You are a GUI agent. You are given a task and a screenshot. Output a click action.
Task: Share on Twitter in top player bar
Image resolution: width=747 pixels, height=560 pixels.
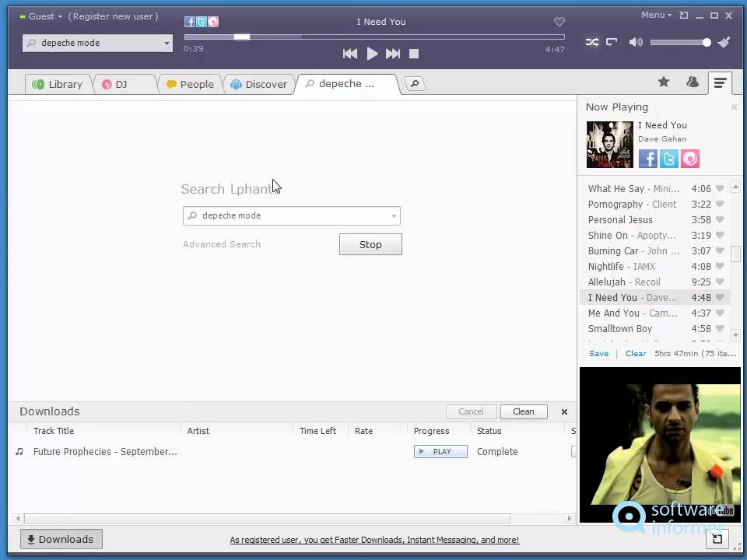tap(201, 22)
